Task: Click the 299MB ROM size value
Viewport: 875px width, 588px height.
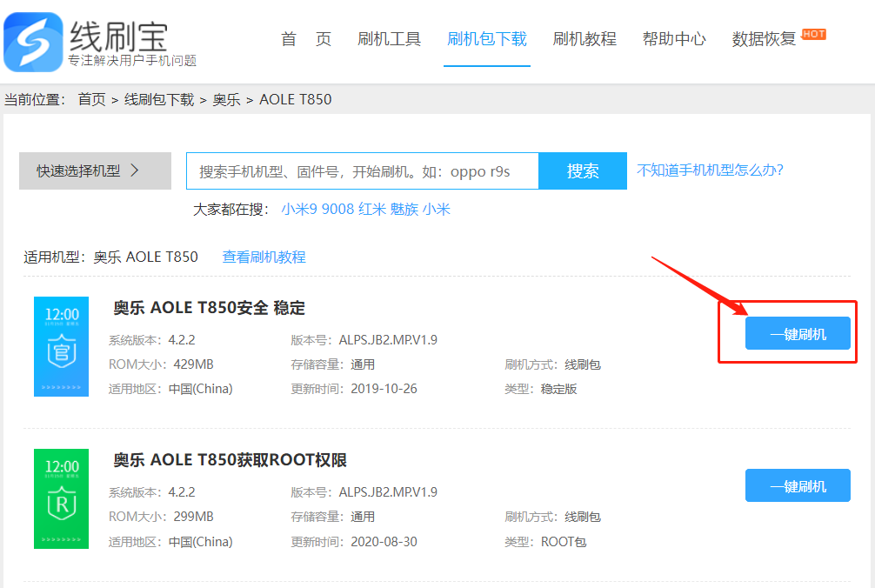Action: (194, 518)
